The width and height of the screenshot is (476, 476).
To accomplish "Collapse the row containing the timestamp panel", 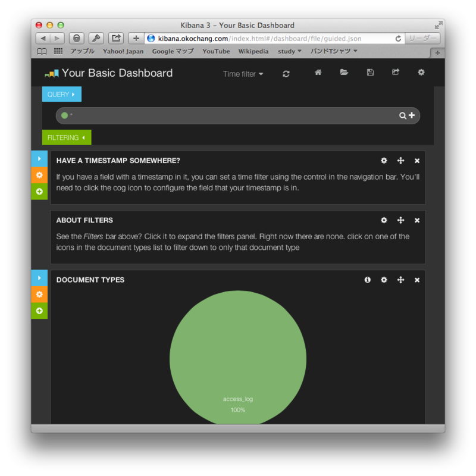I will [x=39, y=158].
